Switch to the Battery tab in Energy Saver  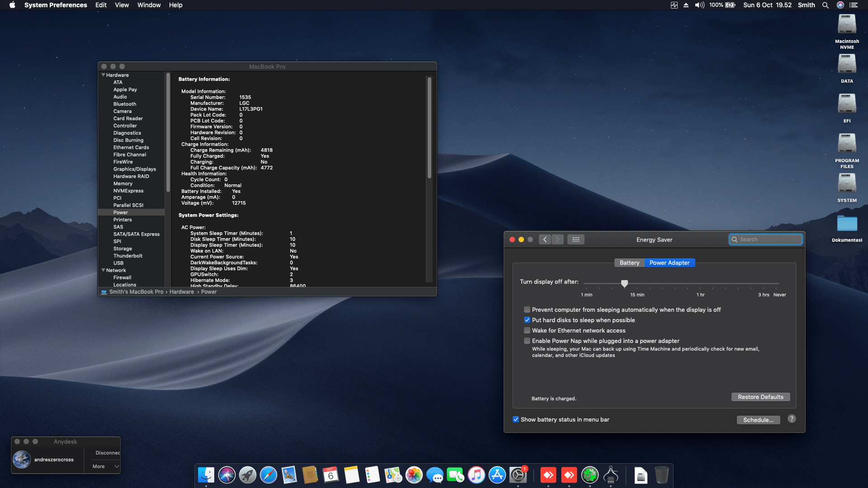tap(629, 263)
